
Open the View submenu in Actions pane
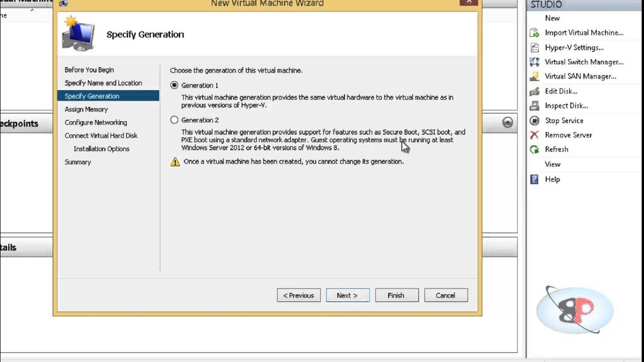pos(552,164)
